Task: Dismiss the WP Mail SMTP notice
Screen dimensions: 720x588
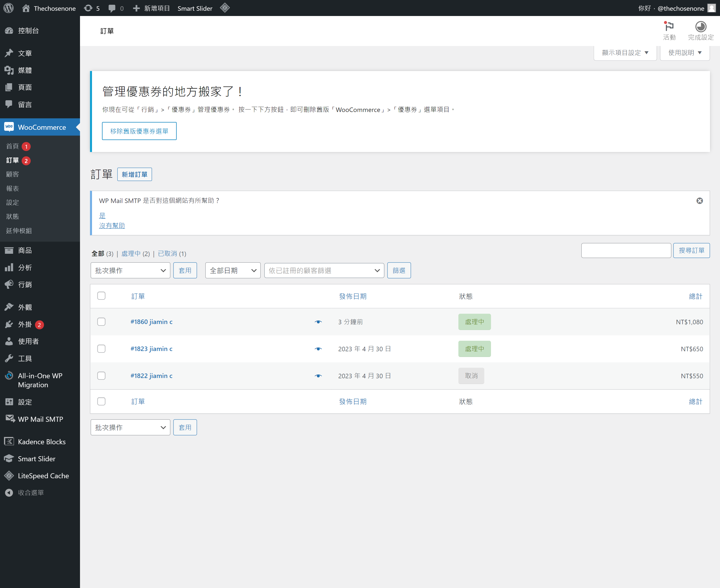Action: coord(699,201)
